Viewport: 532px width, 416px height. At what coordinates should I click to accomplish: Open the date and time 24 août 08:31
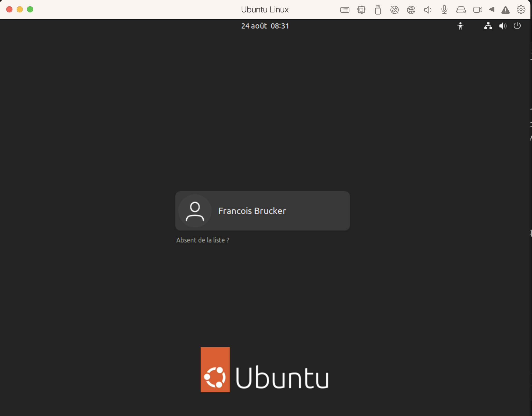265,26
